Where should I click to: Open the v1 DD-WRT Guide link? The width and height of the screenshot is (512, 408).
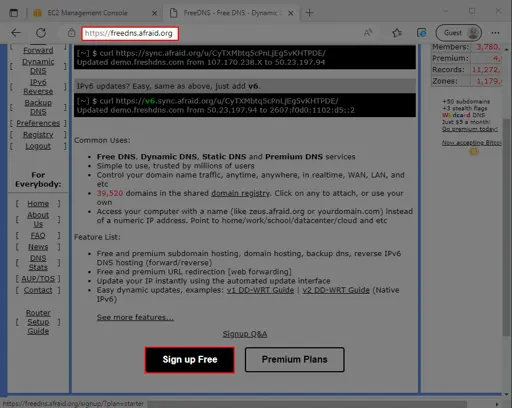260,290
